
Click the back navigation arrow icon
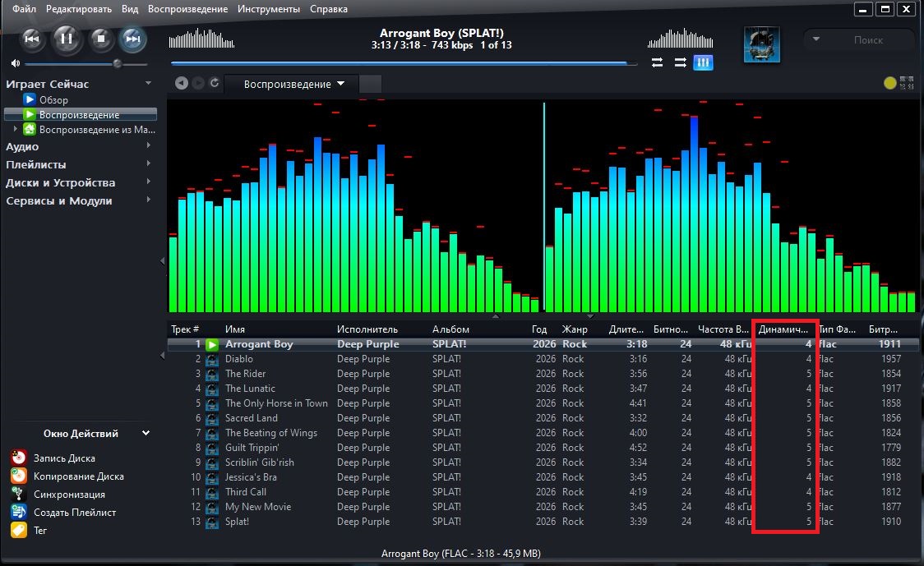point(182,83)
